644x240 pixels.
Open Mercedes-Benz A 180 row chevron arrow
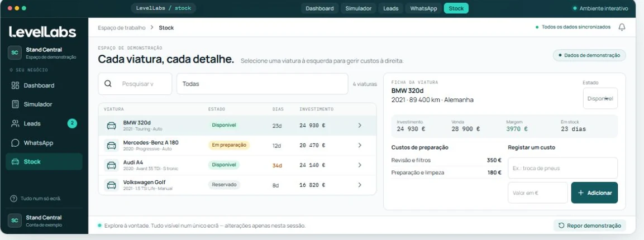[360, 145]
